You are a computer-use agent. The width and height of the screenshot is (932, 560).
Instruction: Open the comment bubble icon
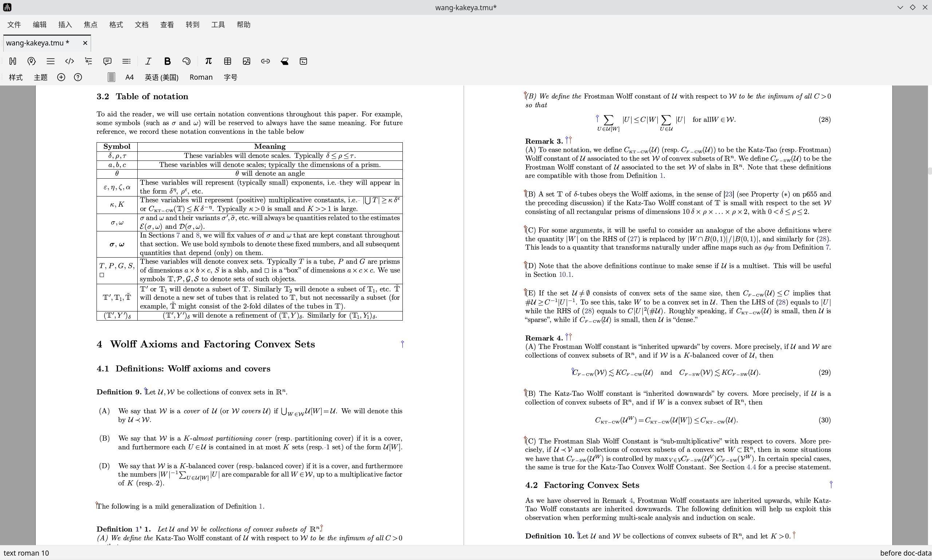(107, 61)
